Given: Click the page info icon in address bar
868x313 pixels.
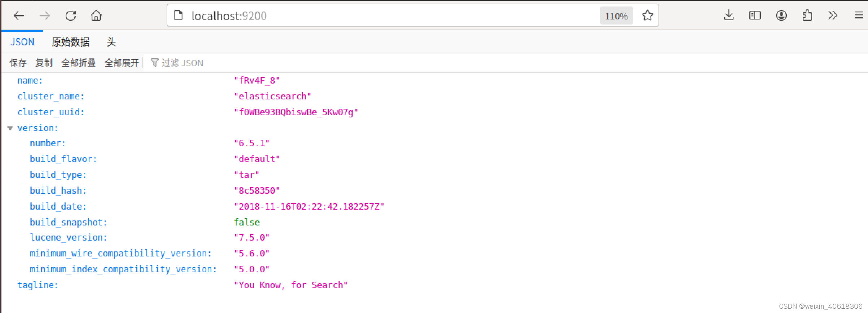Looking at the screenshot, I should [178, 15].
